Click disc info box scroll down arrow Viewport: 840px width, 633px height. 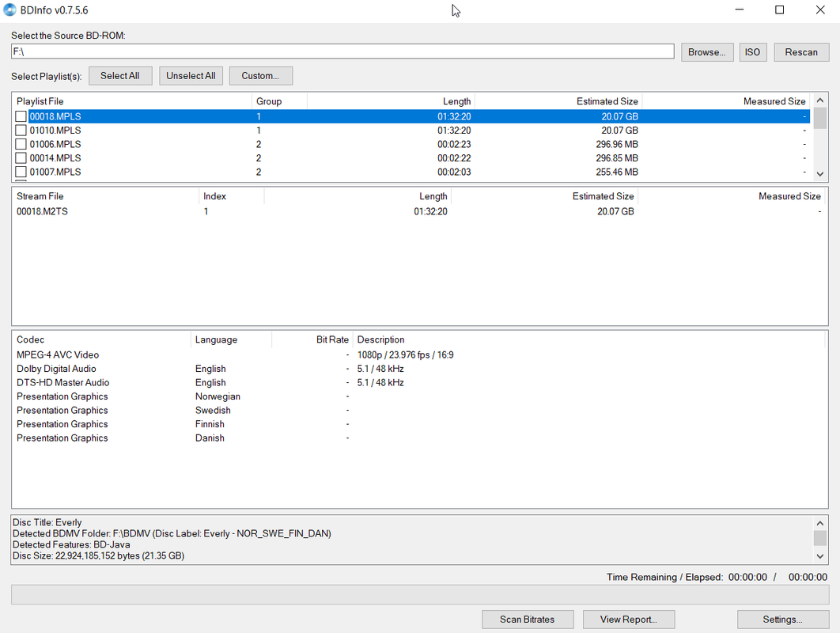click(819, 556)
